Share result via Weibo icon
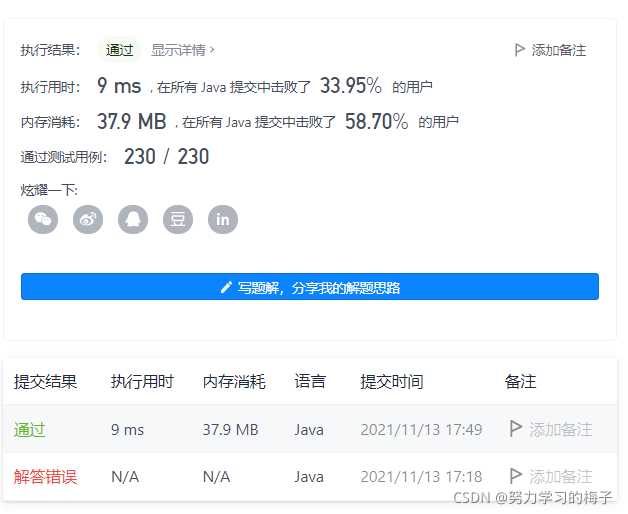This screenshot has width=628, height=514. [88, 220]
